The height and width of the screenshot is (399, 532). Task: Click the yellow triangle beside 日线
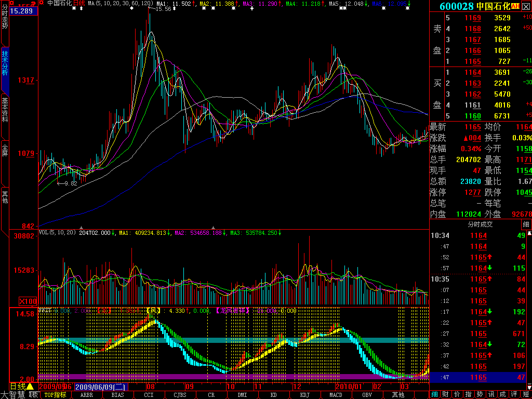pyautogui.click(x=30, y=387)
